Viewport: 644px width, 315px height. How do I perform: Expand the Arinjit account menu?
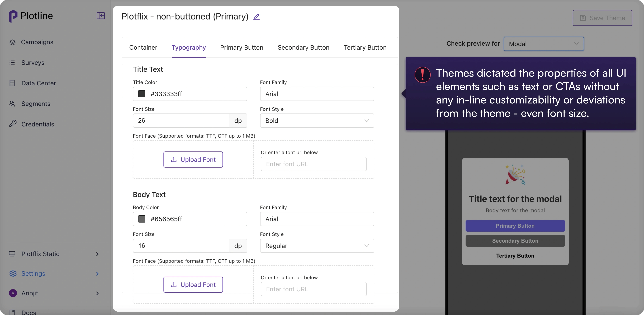point(97,293)
